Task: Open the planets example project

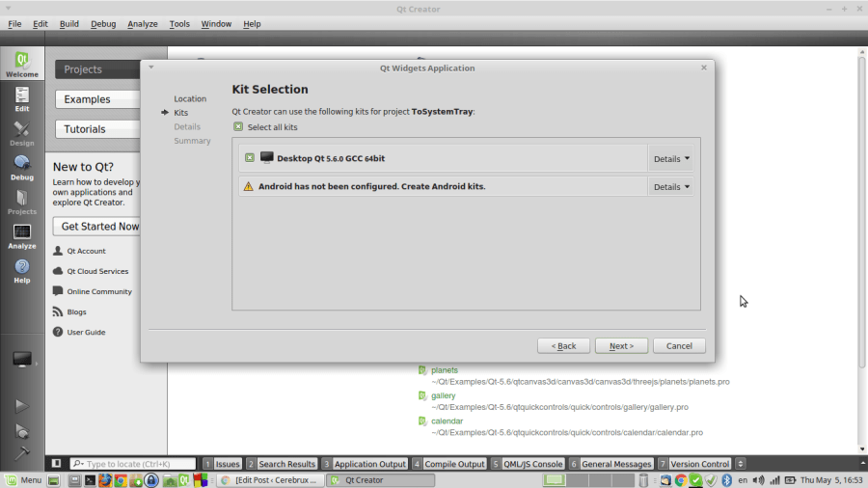Action: click(x=445, y=370)
